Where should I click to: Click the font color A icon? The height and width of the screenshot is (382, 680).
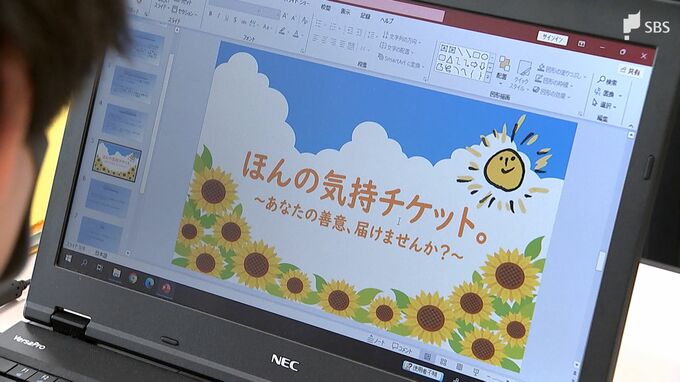pyautogui.click(x=296, y=33)
